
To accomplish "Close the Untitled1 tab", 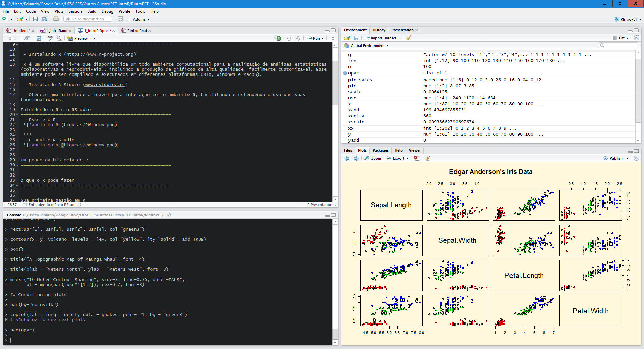I will [33, 31].
